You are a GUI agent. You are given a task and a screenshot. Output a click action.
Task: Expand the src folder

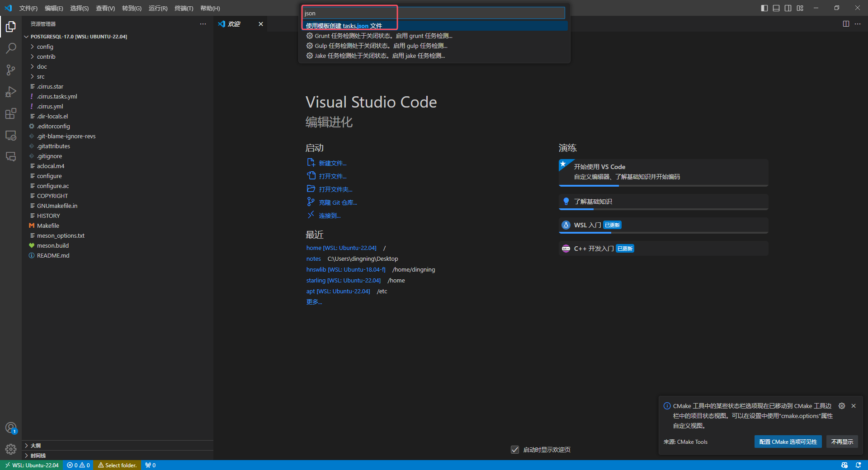click(x=41, y=76)
